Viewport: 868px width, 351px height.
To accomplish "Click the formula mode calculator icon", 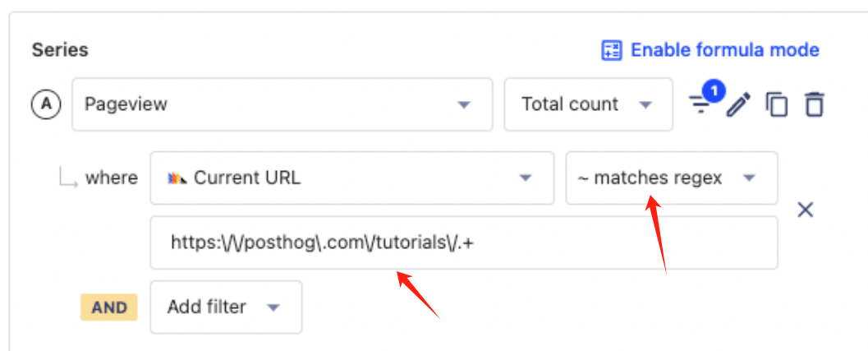I will coord(612,50).
